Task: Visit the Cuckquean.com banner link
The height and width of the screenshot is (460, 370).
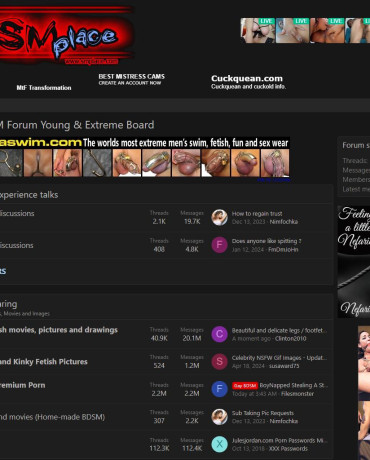Action: [248, 82]
